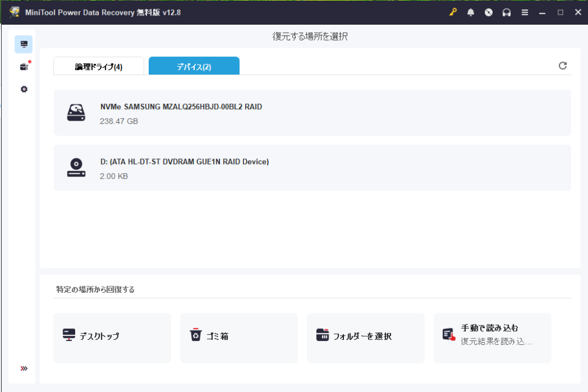This screenshot has height=392, width=588.
Task: Open the toolbox icon with red dot
Action: 24,67
